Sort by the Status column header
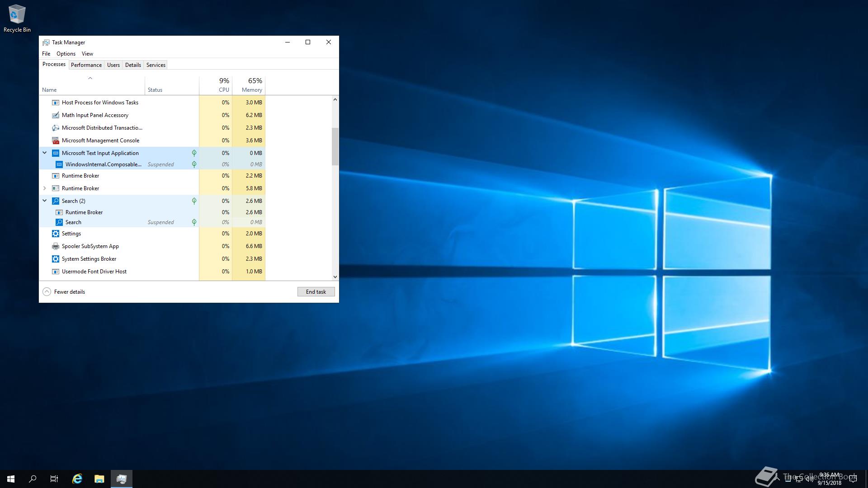Screen dimensions: 868x488 [x=172, y=85]
